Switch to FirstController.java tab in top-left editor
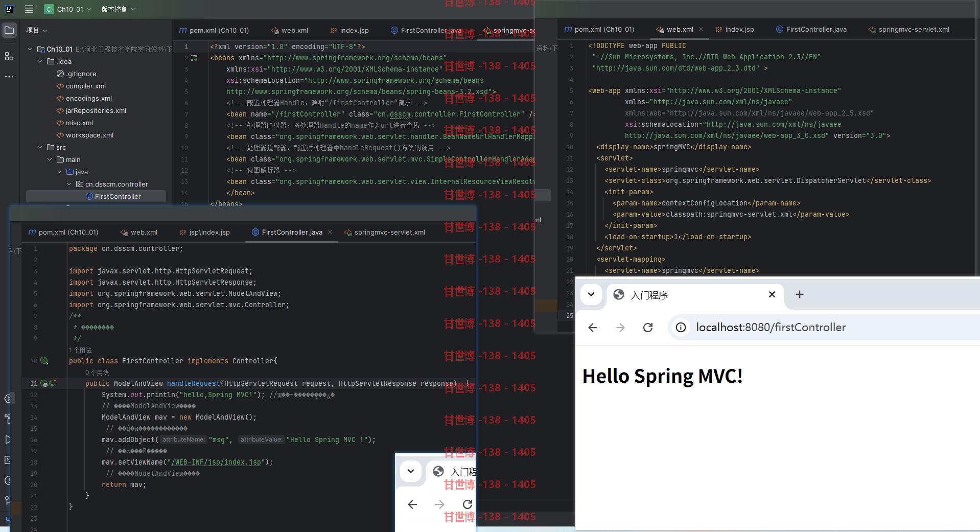The image size is (980, 532). coord(426,30)
